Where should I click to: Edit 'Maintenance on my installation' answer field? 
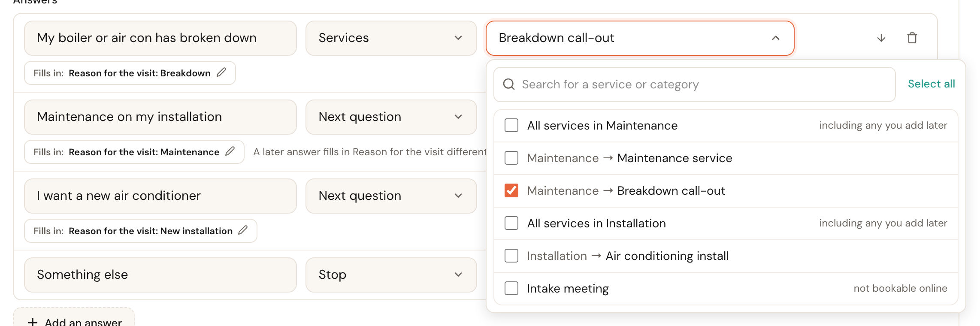(160, 117)
